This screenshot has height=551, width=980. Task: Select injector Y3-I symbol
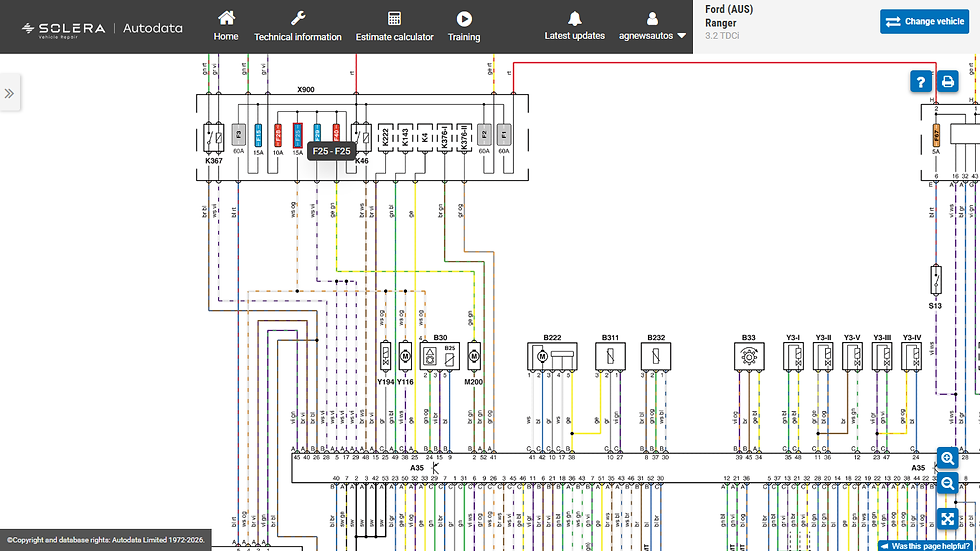793,357
